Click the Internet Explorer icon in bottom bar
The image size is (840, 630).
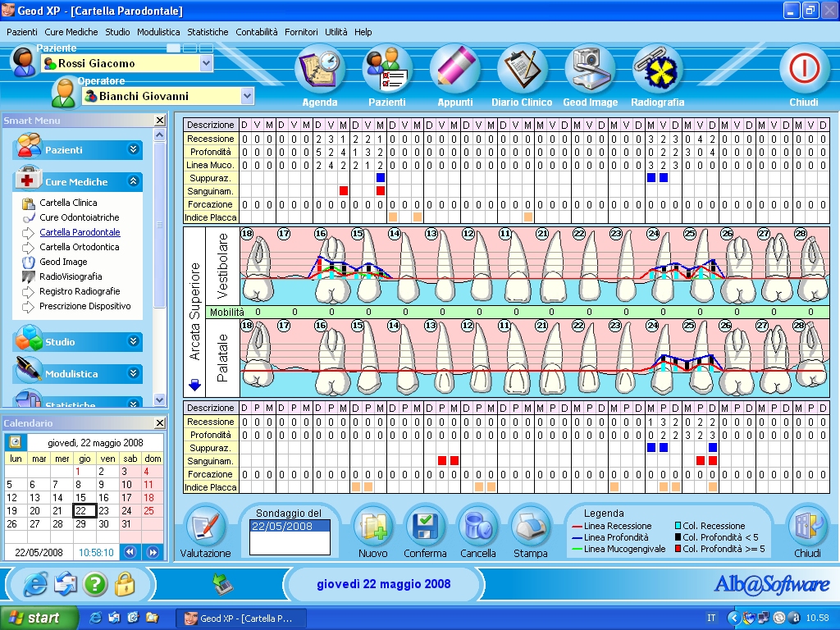tap(35, 584)
